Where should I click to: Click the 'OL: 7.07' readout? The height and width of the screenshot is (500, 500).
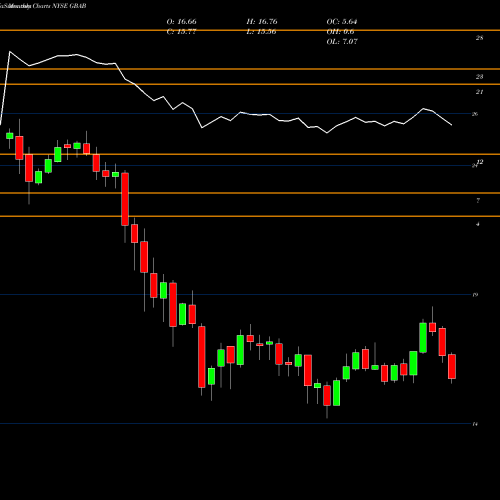(x=342, y=42)
